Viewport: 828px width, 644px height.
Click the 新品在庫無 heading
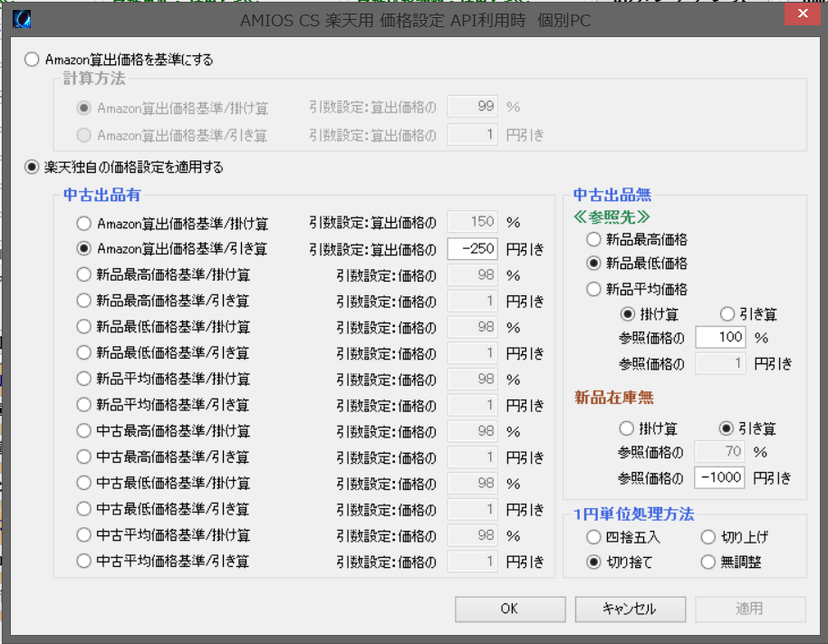(x=614, y=397)
